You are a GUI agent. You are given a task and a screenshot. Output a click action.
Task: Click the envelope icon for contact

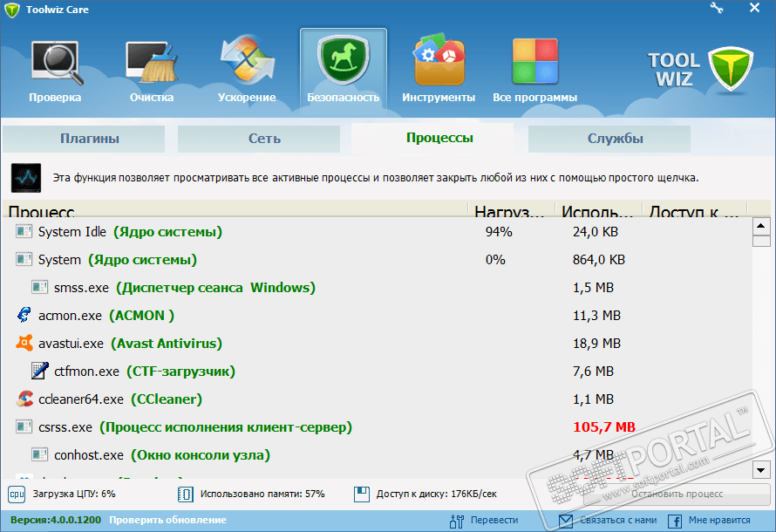566,521
